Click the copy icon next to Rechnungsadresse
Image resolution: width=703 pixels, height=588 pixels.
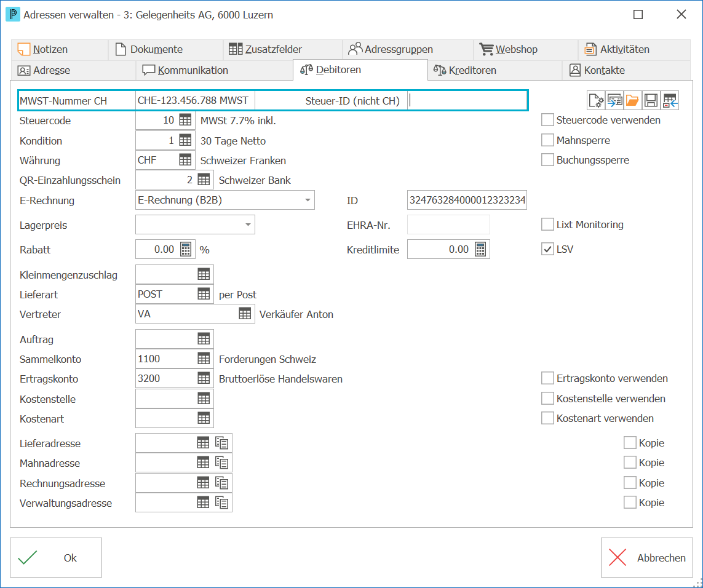(221, 483)
